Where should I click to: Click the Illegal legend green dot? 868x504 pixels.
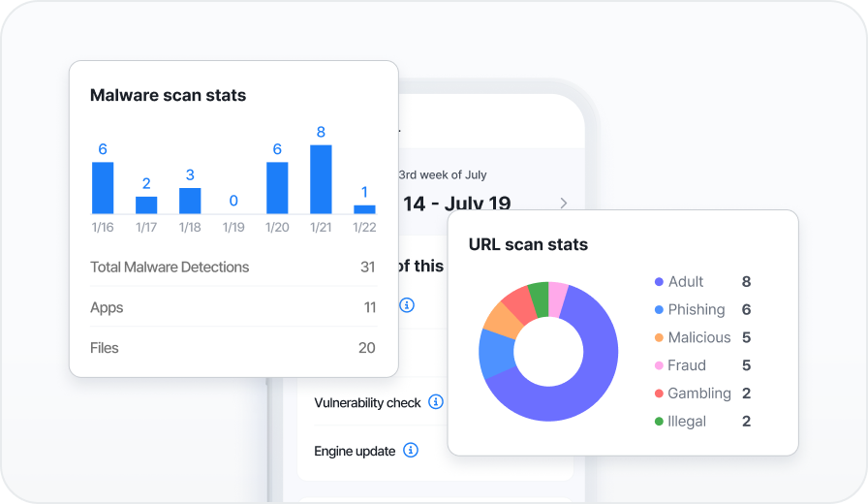pyautogui.click(x=660, y=422)
